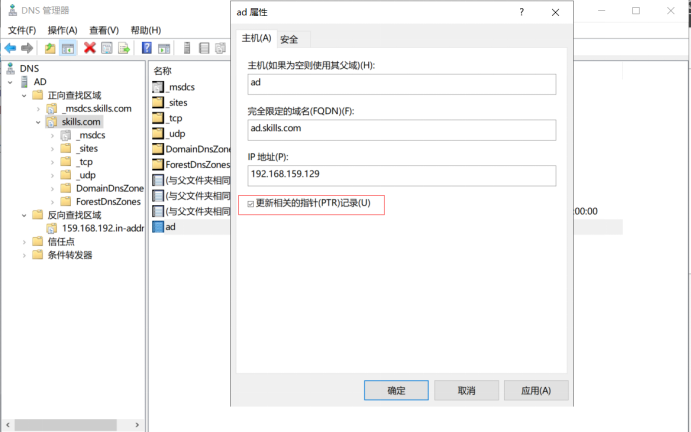Image resolution: width=691 pixels, height=432 pixels.
Task: Click the DNS 管理器 title bar app icon
Action: [12, 10]
